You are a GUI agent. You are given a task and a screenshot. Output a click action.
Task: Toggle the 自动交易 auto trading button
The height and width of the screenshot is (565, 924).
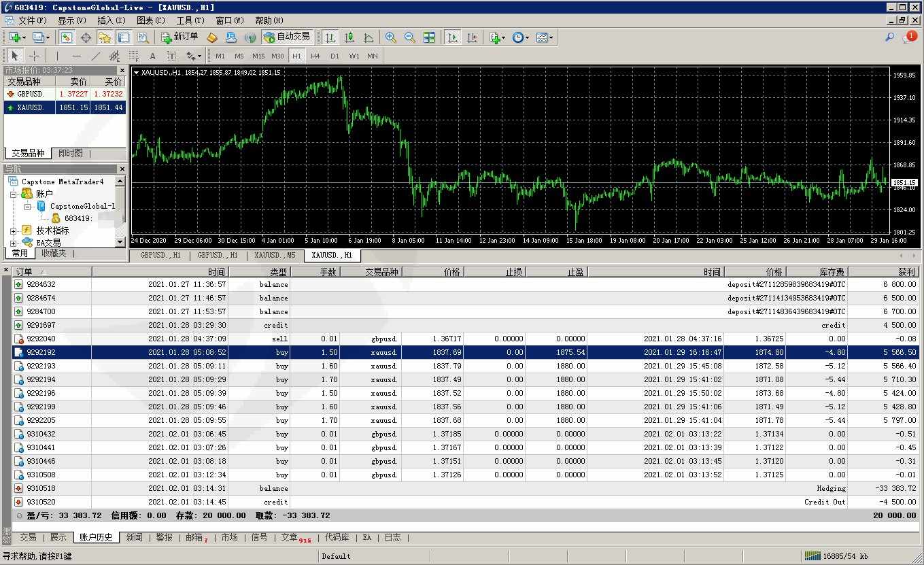click(287, 37)
